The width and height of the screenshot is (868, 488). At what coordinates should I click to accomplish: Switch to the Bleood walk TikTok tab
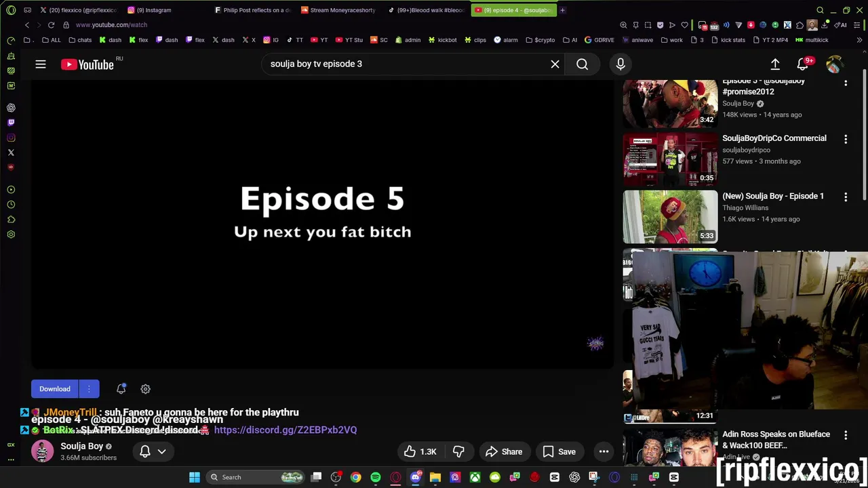426,10
